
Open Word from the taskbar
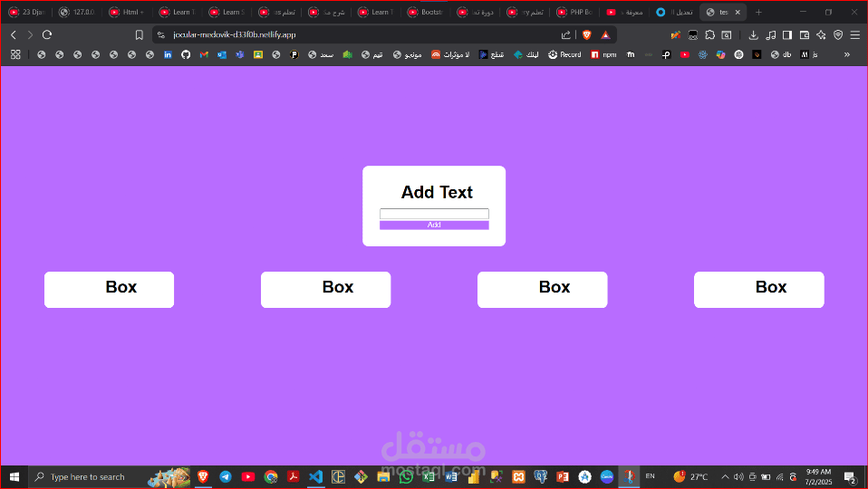click(450, 477)
